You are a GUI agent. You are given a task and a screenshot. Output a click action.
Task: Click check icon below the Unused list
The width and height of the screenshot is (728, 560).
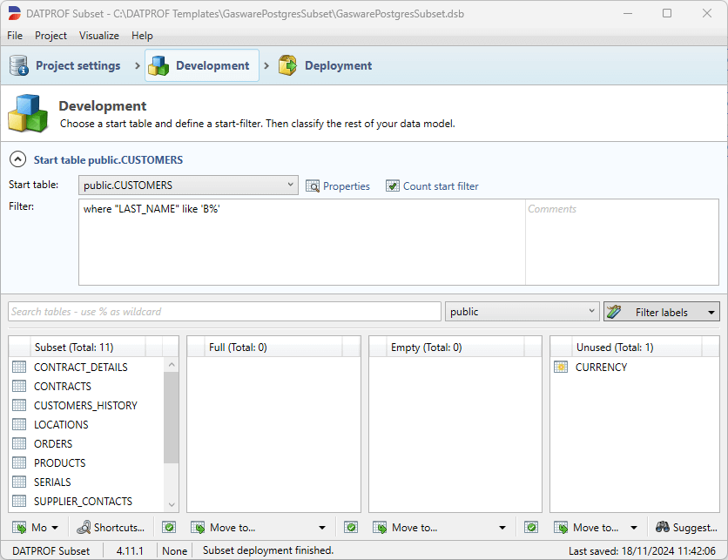[531, 528]
